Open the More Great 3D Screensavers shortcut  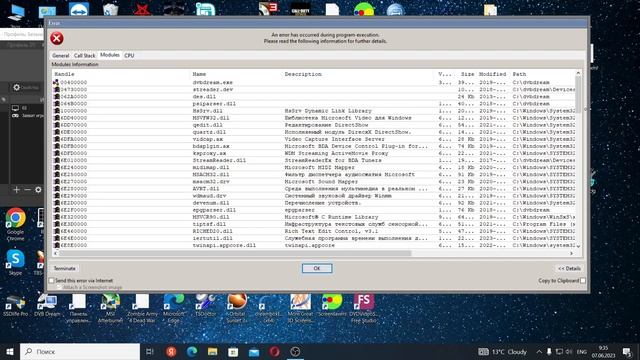pos(300,308)
